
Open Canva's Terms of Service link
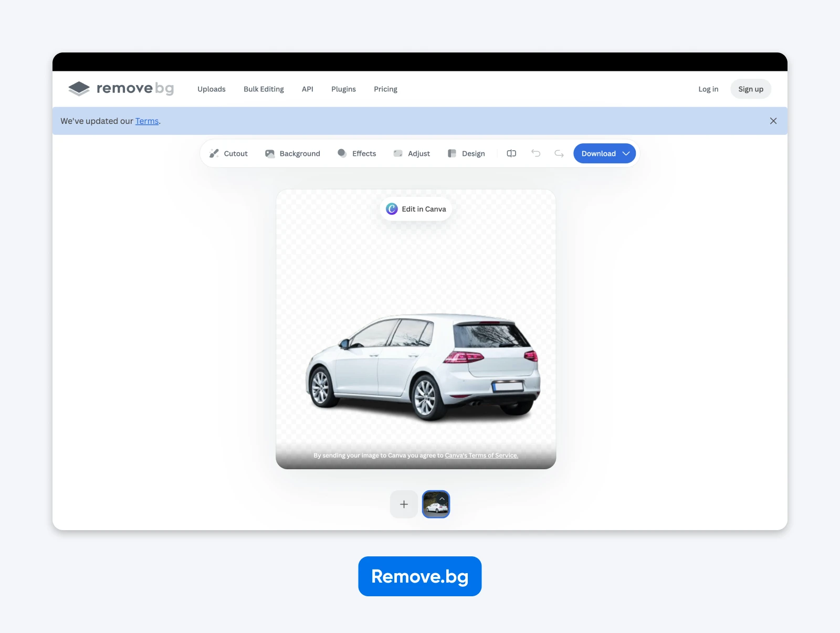[481, 455]
